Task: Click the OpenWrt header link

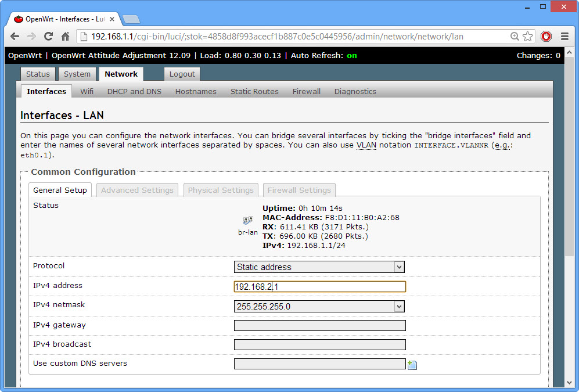Action: [x=25, y=56]
